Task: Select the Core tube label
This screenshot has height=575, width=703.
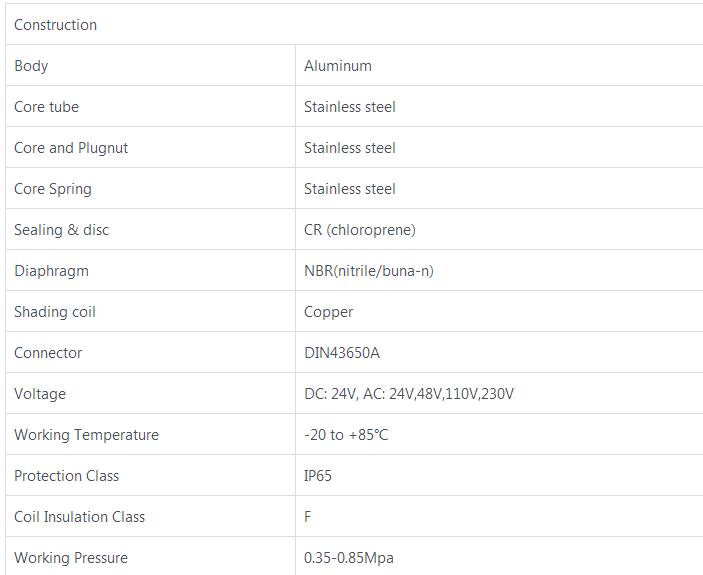Action: click(46, 107)
